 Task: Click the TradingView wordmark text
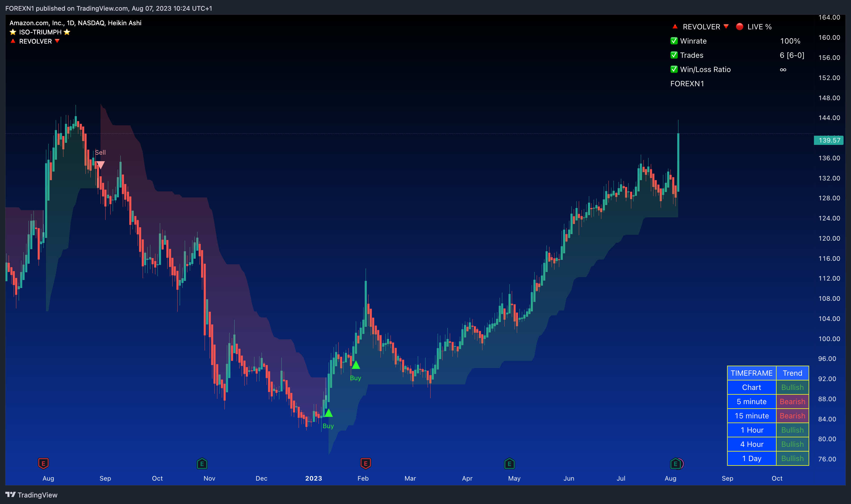pyautogui.click(x=37, y=495)
